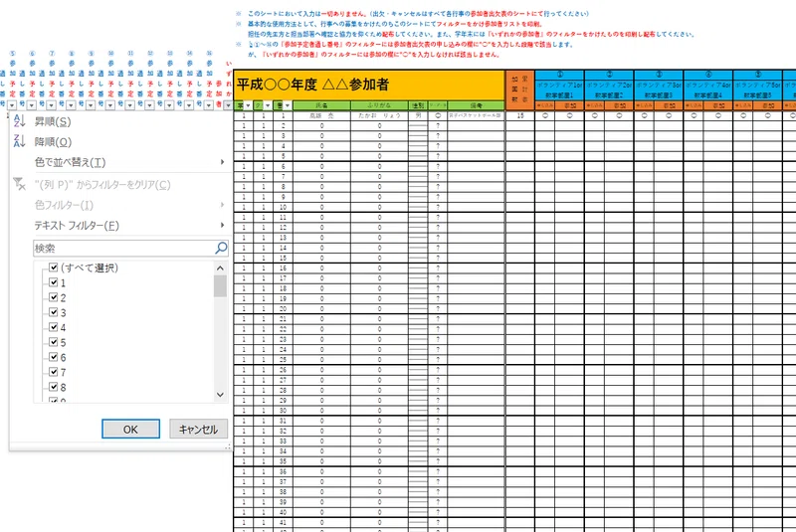Image resolution: width=796 pixels, height=532 pixels.
Task: Open filter dropdown under column ⑬
Action: 169,105
